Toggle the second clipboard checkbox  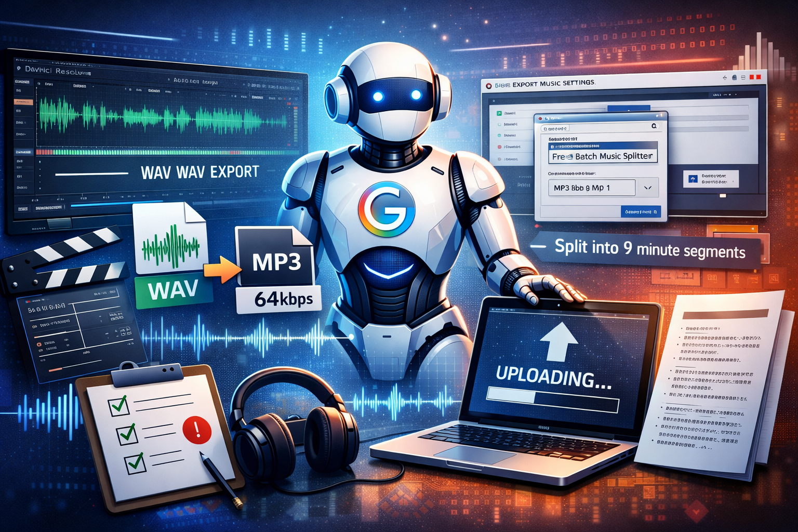(126, 434)
